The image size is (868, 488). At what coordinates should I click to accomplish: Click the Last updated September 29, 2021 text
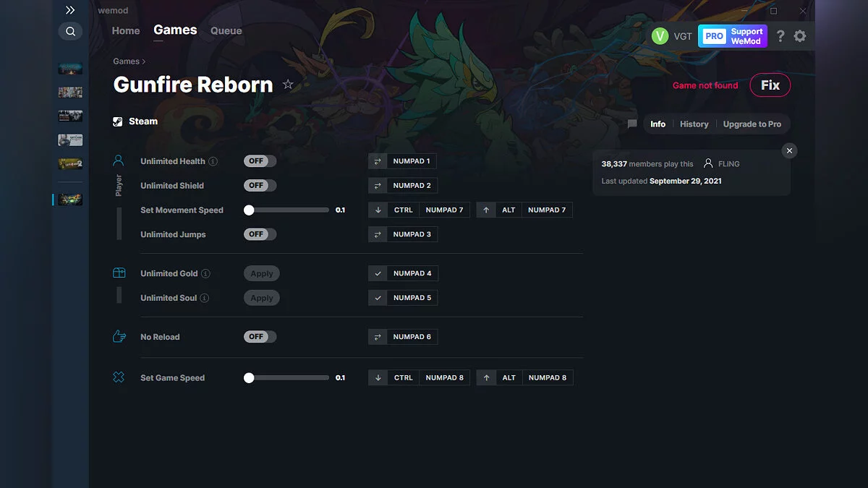click(x=661, y=181)
